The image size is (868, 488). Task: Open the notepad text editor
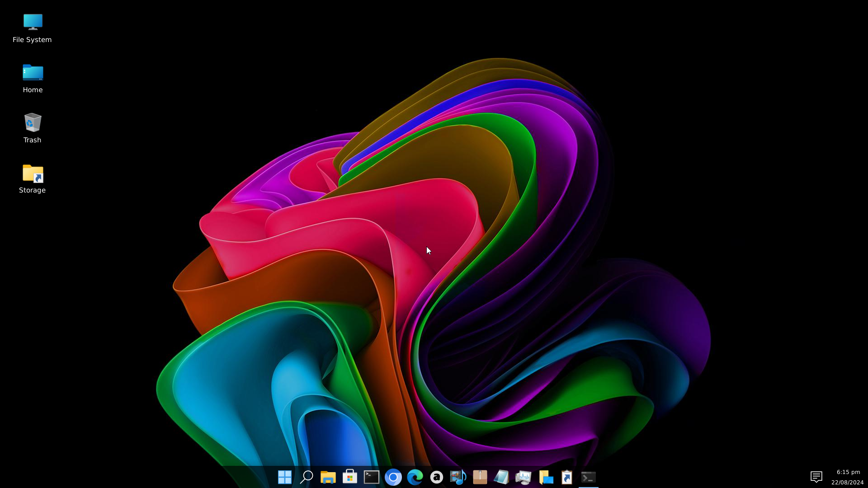click(x=501, y=477)
